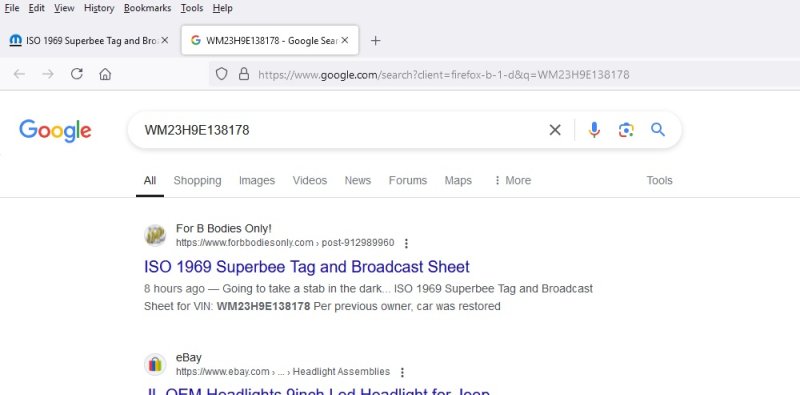Open the Help menu

pos(222,8)
